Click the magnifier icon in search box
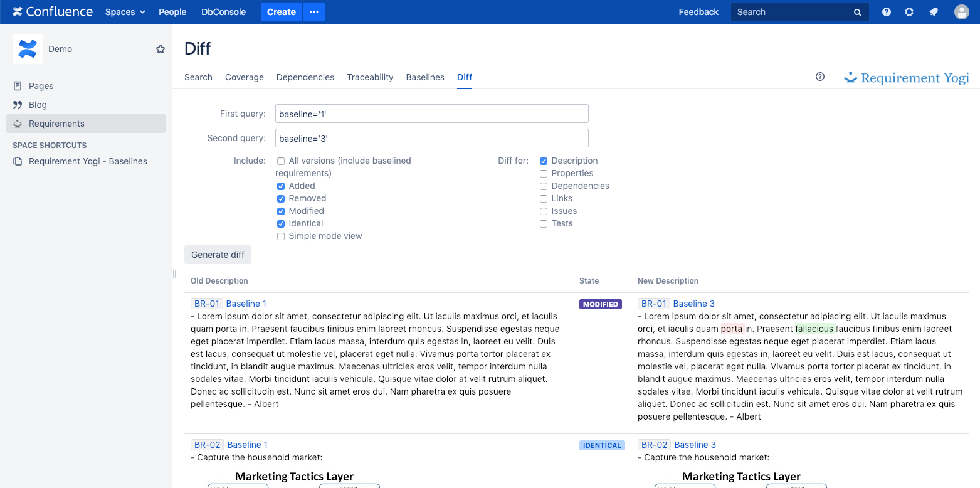 (x=858, y=13)
